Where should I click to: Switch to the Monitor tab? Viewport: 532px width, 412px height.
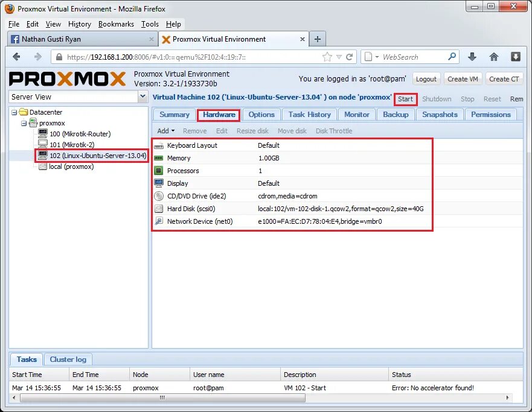click(357, 115)
